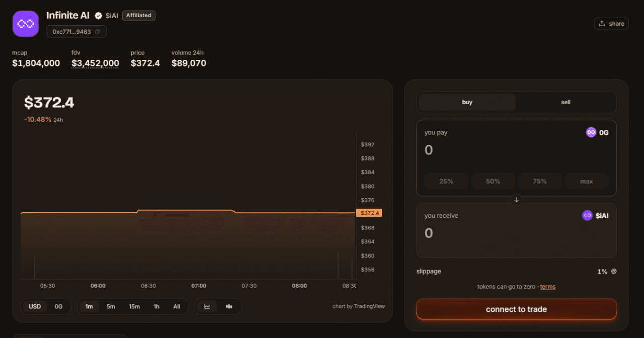Image resolution: width=644 pixels, height=338 pixels.
Task: Open slippage settings gear icon
Action: pyautogui.click(x=613, y=271)
